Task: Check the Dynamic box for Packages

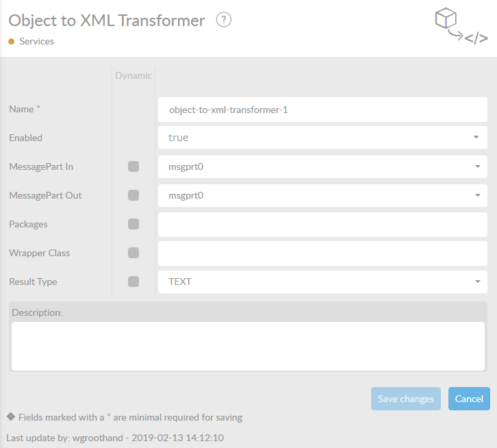Action: pos(133,224)
